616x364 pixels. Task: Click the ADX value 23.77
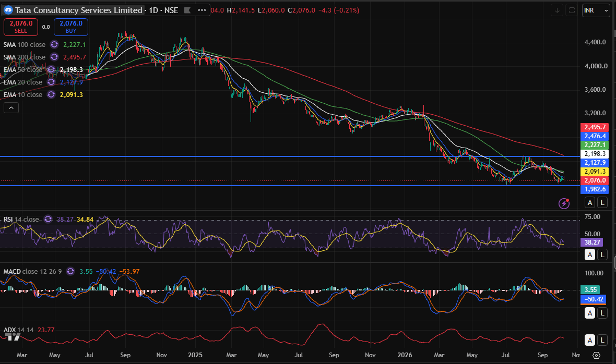(x=46, y=330)
